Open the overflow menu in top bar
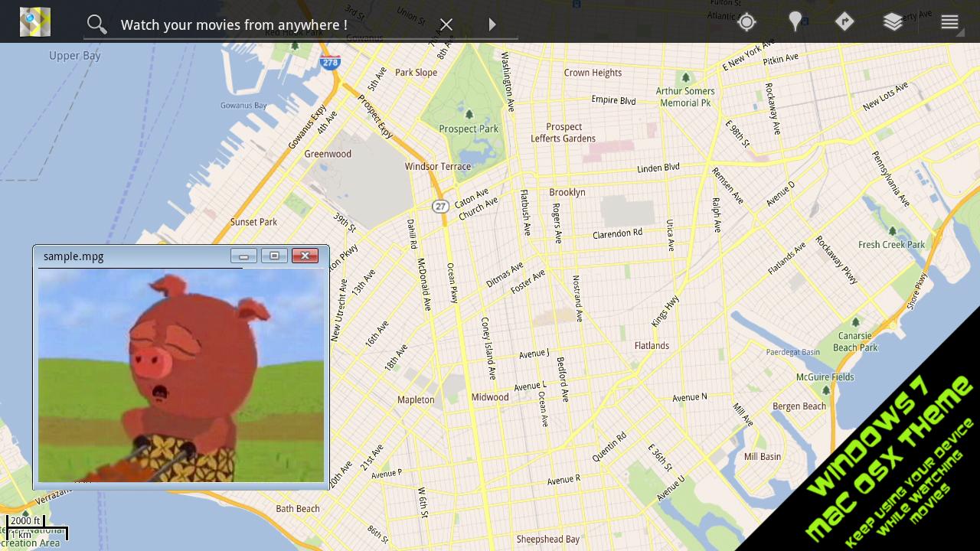The width and height of the screenshot is (980, 551). [x=949, y=22]
